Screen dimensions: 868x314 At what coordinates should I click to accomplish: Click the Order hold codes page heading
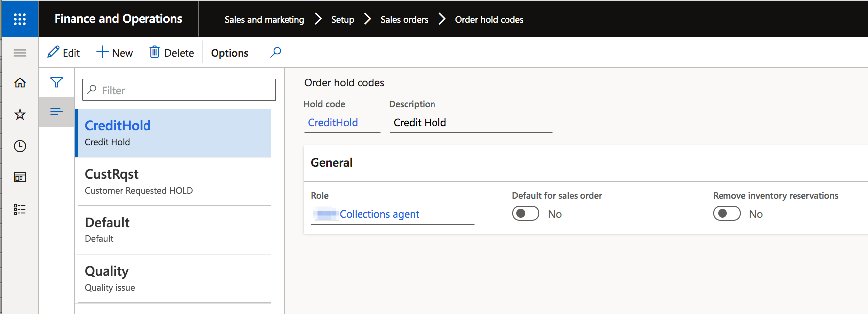[x=344, y=83]
